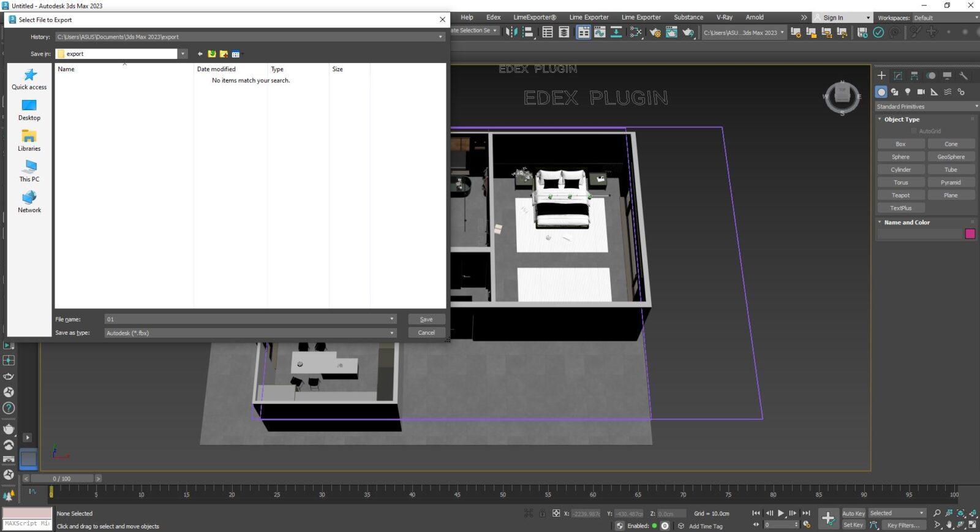980x532 pixels.
Task: Open the File name dropdown arrow
Action: pyautogui.click(x=391, y=319)
